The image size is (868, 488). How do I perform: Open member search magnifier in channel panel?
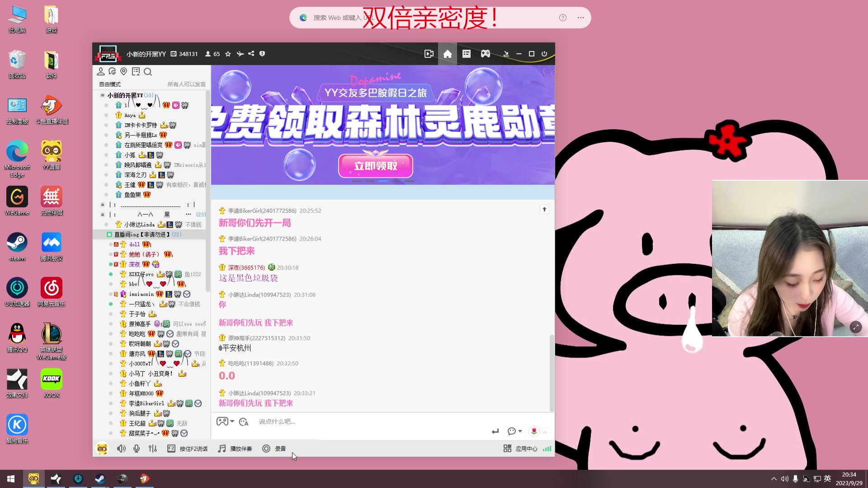pyautogui.click(x=148, y=71)
